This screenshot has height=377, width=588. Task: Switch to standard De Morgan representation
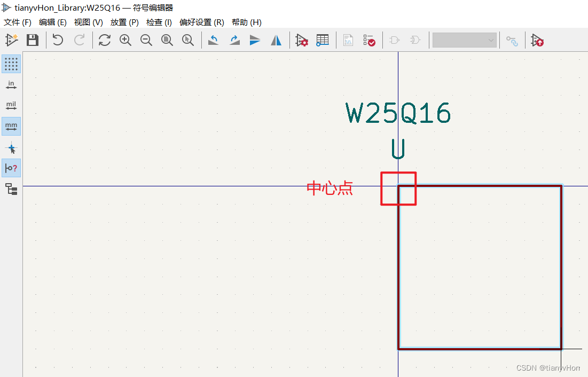pyautogui.click(x=395, y=40)
